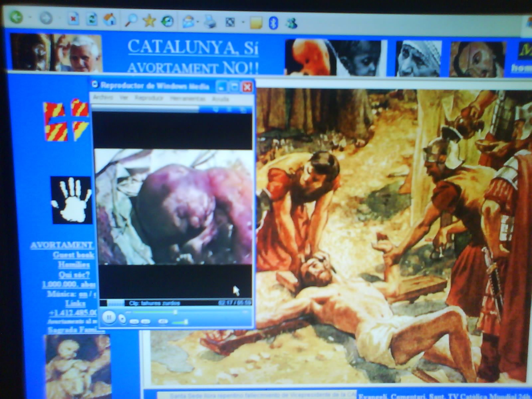Open Favorites star icon
532x399 pixels.
149,21
